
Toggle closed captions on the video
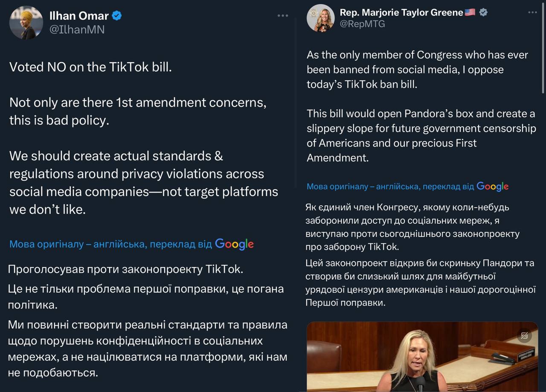pyautogui.click(x=524, y=336)
